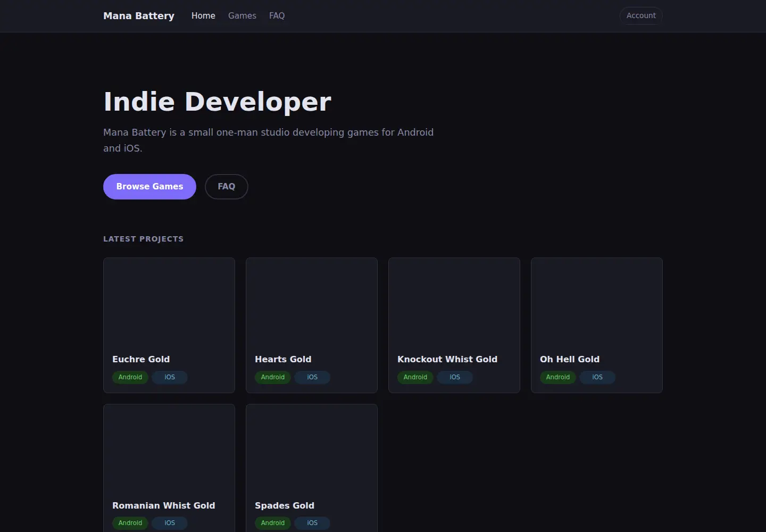Image resolution: width=766 pixels, height=532 pixels.
Task: Select the Romanian Whist Gold title
Action: coord(164,505)
